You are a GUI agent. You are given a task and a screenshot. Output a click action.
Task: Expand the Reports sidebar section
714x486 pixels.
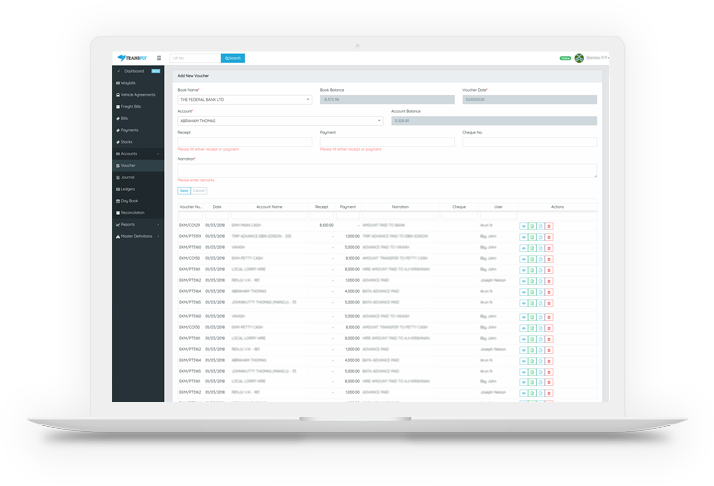tap(138, 225)
